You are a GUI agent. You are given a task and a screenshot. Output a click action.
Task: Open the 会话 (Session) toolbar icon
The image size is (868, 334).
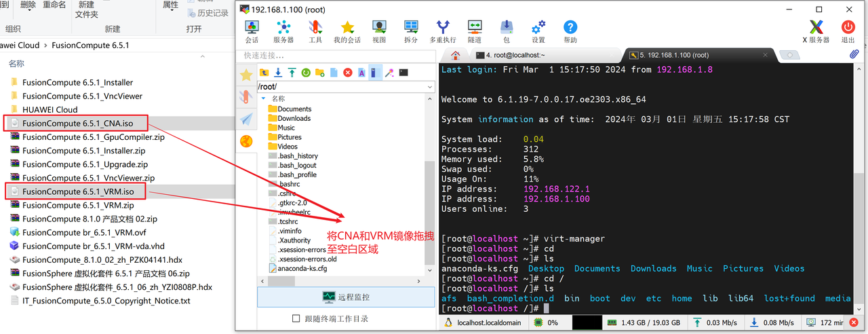pos(252,31)
